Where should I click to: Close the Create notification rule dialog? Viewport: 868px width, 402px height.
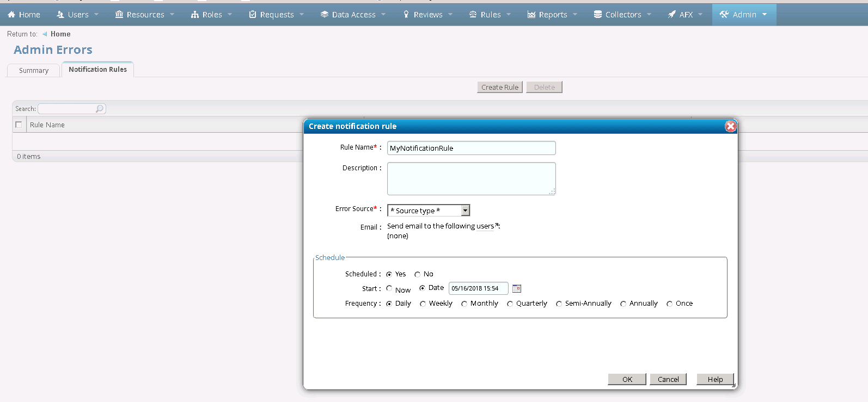coord(730,126)
